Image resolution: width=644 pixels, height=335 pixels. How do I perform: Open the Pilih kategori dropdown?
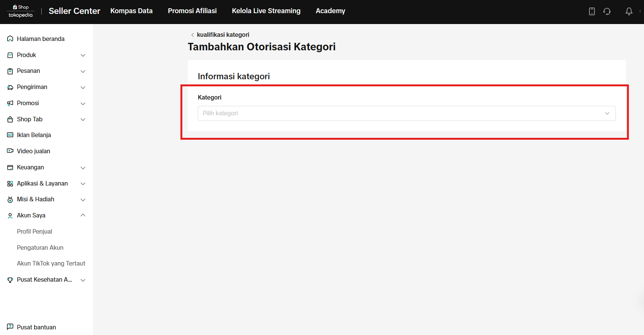pos(406,113)
